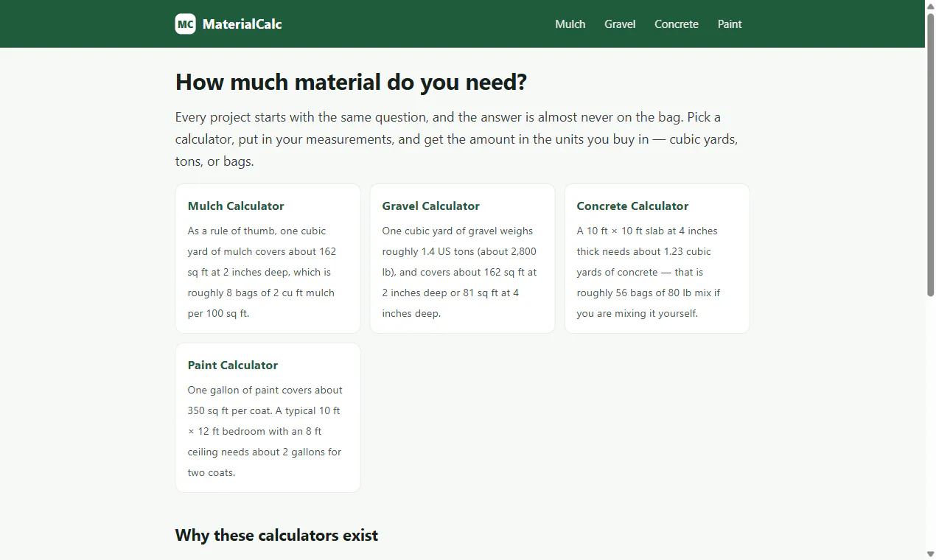Viewport: 936px width, 560px height.
Task: Select Concrete in the top navigation
Action: pyautogui.click(x=677, y=24)
